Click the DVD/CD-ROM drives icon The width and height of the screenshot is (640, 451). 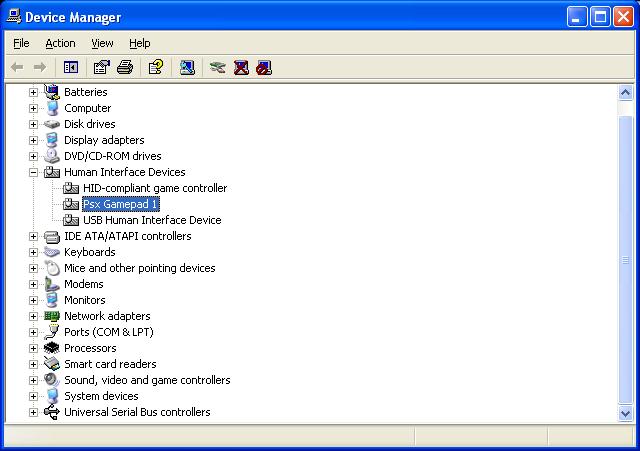[x=52, y=156]
